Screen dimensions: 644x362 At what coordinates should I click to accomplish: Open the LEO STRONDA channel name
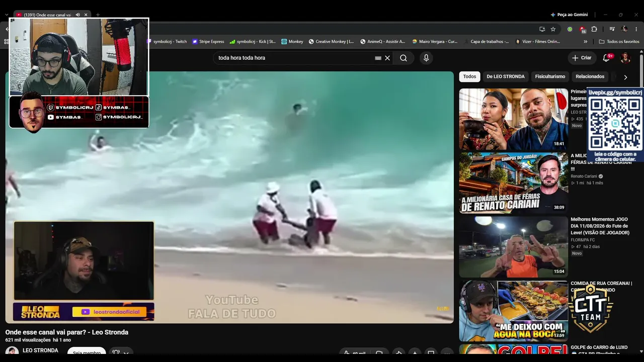(x=40, y=350)
